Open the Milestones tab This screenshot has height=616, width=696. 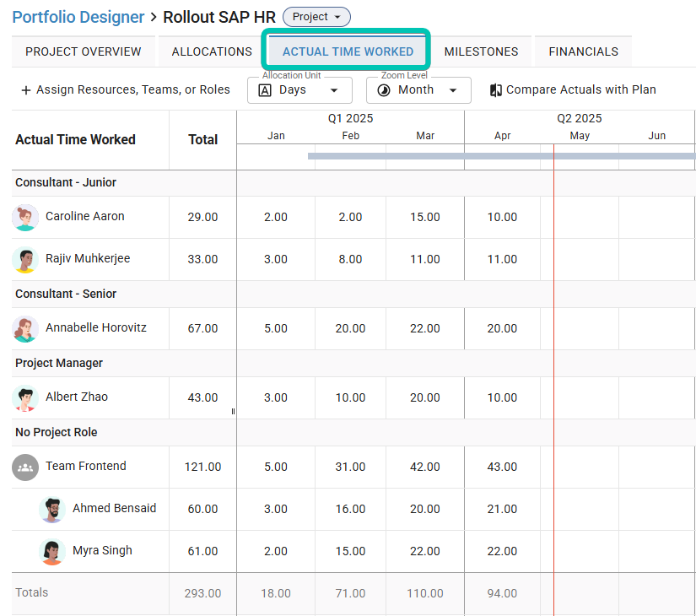click(x=481, y=51)
